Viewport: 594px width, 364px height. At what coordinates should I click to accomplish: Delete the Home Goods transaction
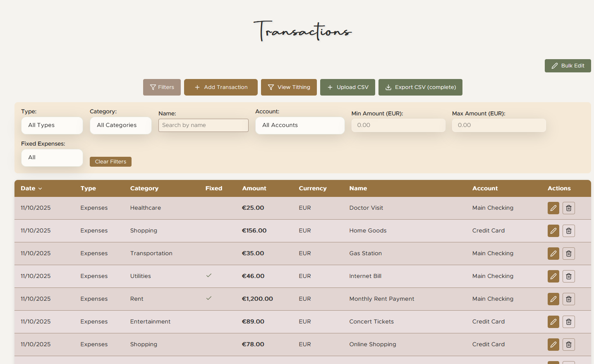[568, 231]
